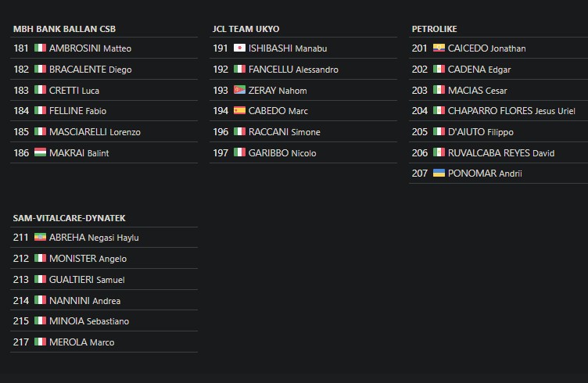The height and width of the screenshot is (383, 588).
Task: Click the Hungary flag next to MAKRAI Balint
Action: (x=40, y=152)
